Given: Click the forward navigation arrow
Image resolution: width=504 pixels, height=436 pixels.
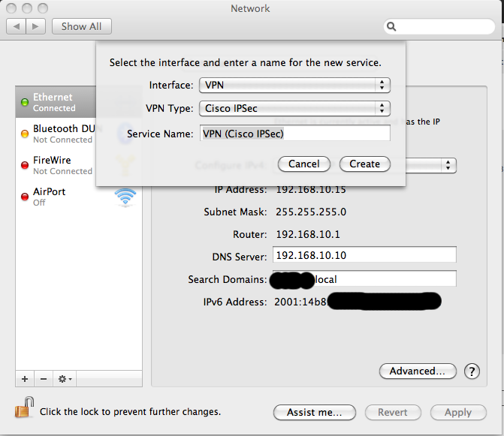Looking at the screenshot, I should click(x=35, y=26).
